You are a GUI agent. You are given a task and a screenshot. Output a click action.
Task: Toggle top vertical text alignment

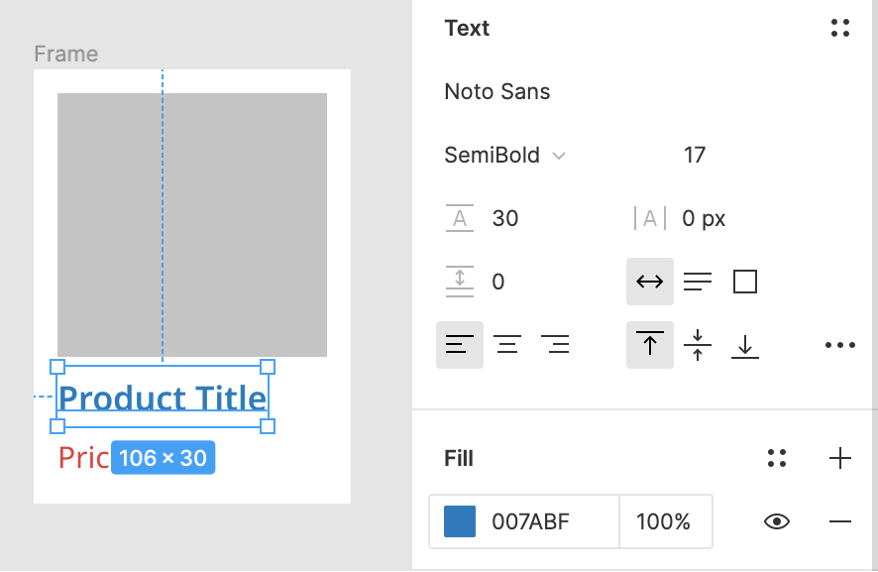[x=650, y=346]
